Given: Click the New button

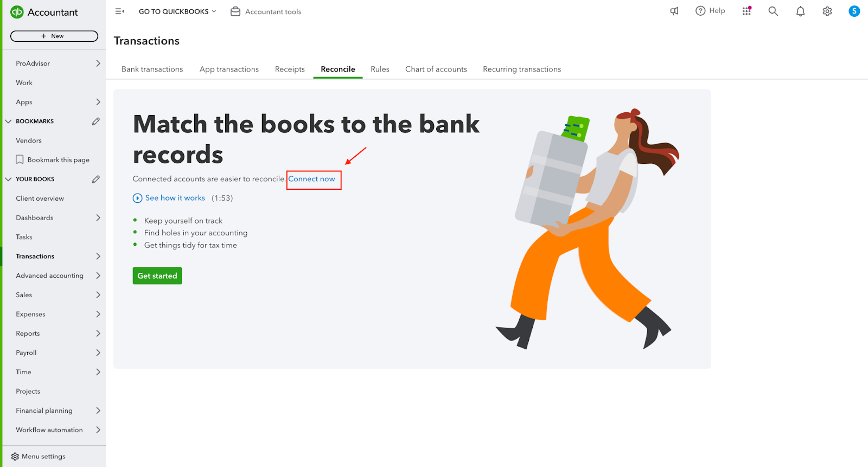Looking at the screenshot, I should [x=54, y=36].
